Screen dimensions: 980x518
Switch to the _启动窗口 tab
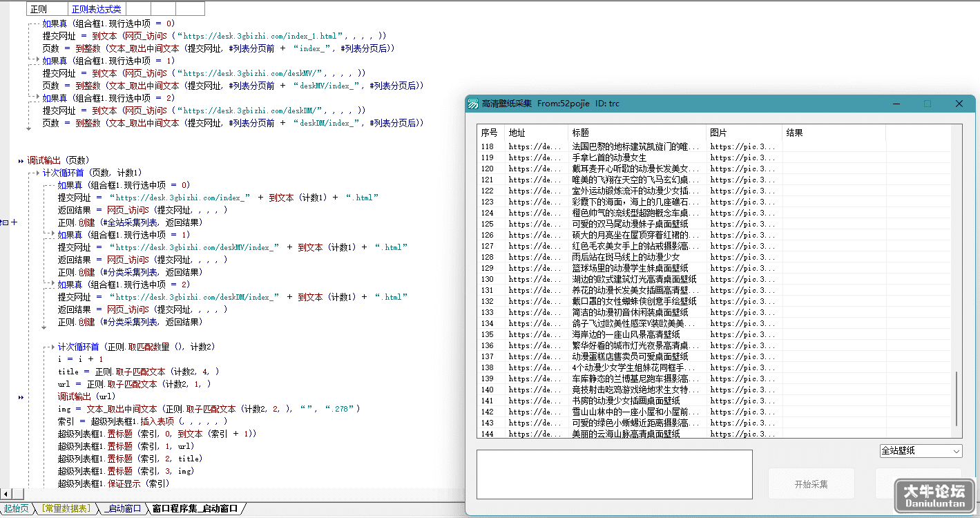tap(123, 508)
